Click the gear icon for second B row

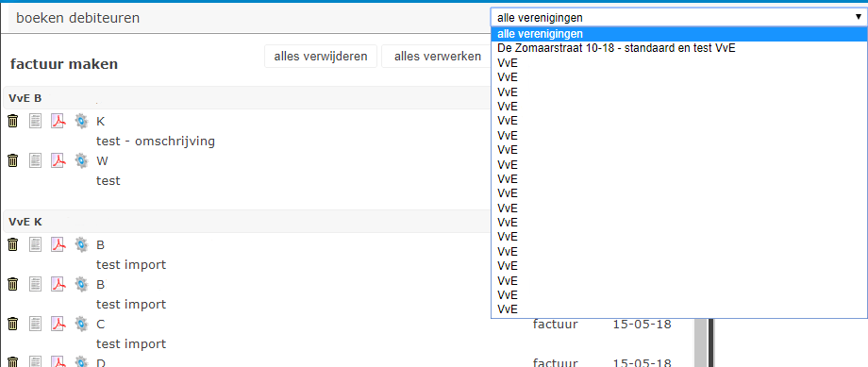[81, 284]
